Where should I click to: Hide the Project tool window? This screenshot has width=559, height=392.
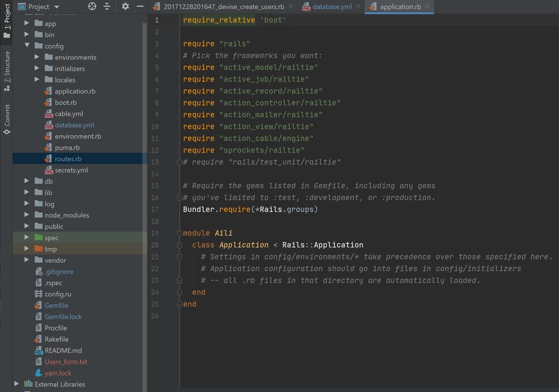[140, 6]
